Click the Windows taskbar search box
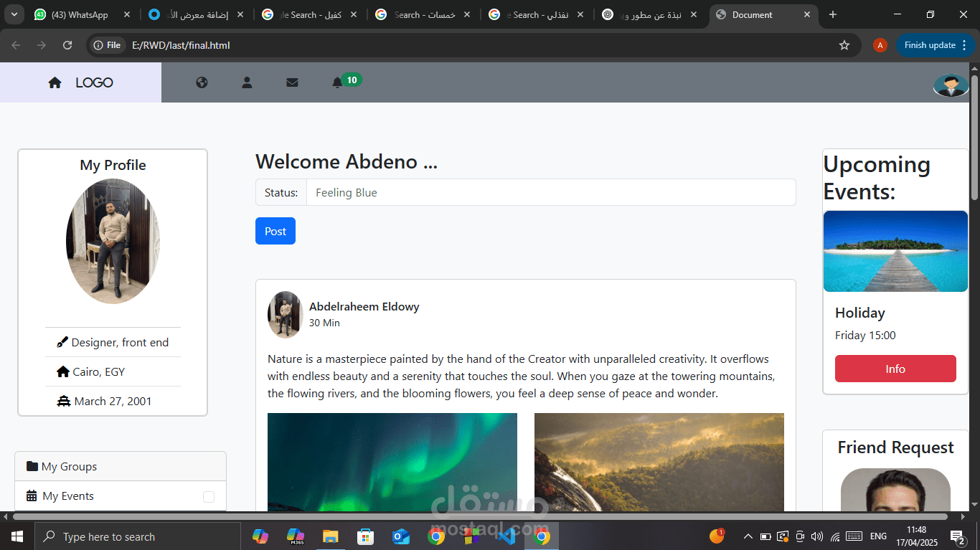 (x=137, y=536)
